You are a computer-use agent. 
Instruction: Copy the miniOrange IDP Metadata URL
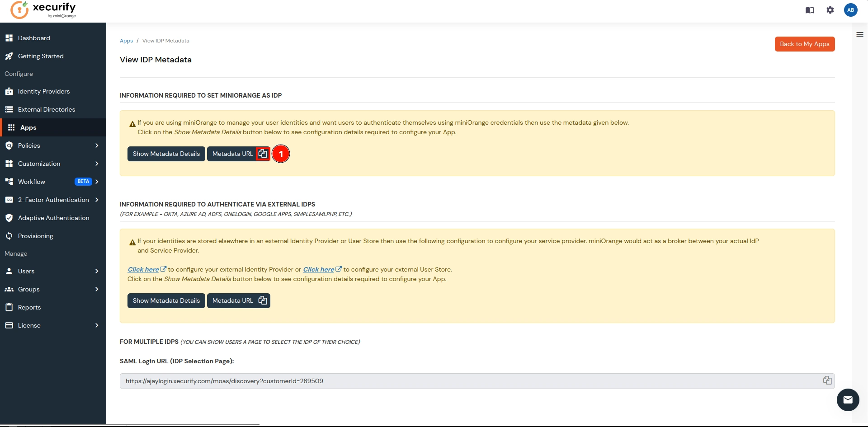click(x=263, y=154)
